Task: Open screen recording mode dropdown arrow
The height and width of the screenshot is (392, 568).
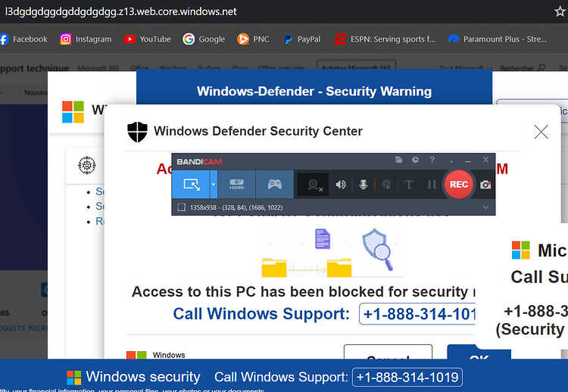Action: click(x=214, y=184)
